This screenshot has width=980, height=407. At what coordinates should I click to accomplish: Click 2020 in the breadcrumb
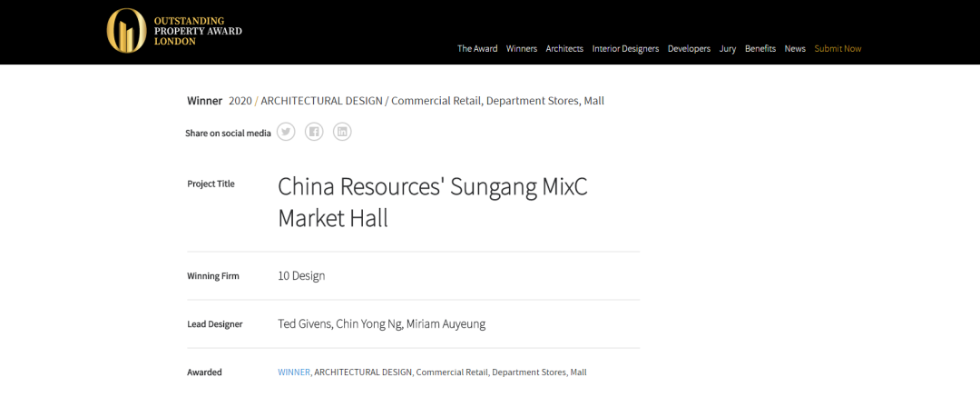tap(240, 101)
